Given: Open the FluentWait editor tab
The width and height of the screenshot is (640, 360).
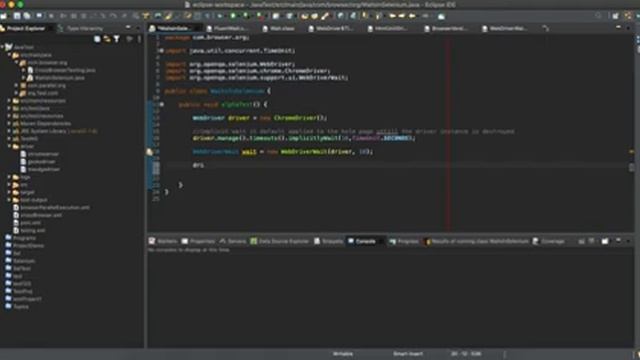Looking at the screenshot, I should (x=227, y=29).
